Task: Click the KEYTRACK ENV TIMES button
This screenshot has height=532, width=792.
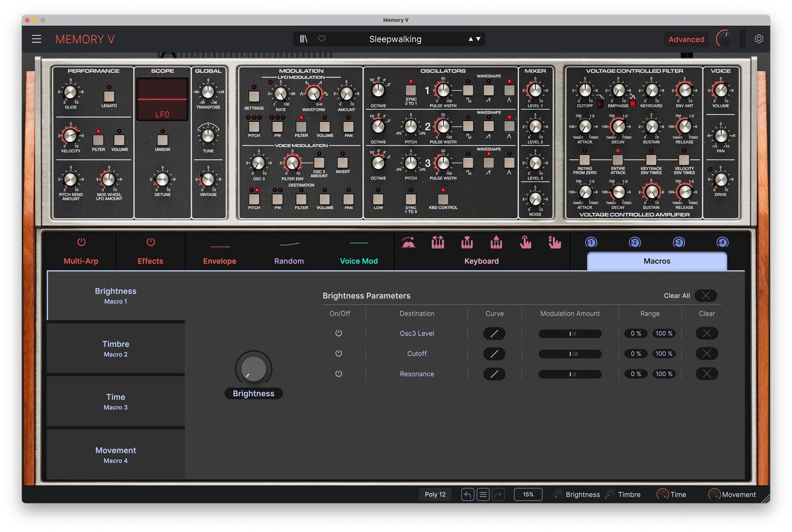Action: tap(651, 160)
